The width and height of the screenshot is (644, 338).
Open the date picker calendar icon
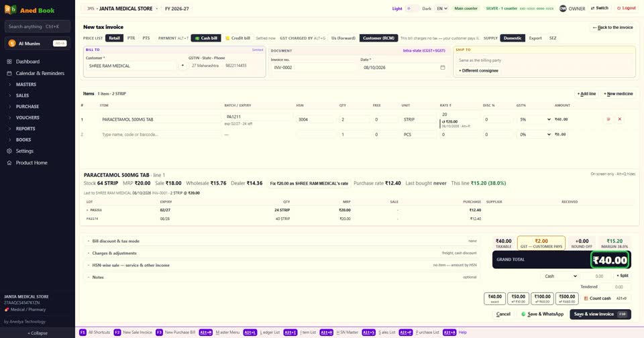click(x=442, y=67)
